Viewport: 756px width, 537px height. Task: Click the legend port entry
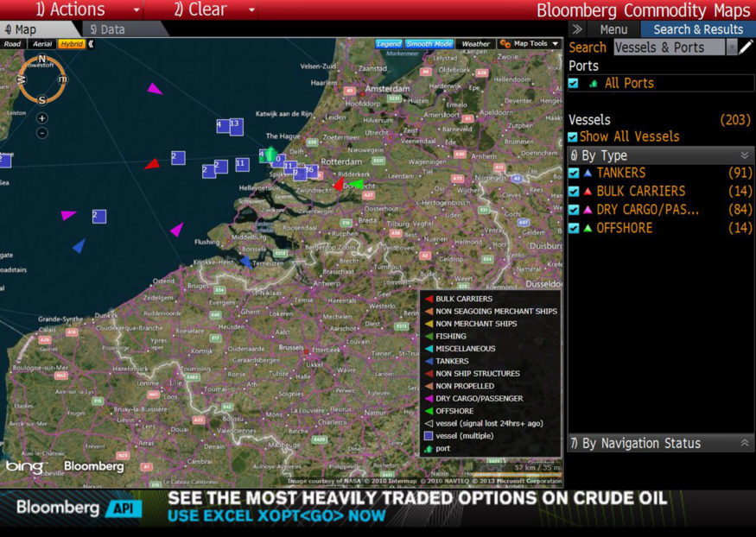(437, 448)
